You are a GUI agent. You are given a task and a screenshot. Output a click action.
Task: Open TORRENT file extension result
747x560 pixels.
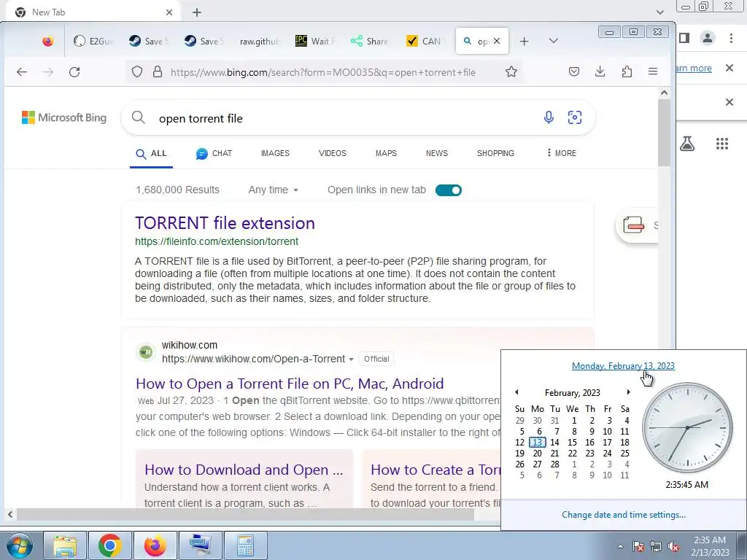[225, 223]
